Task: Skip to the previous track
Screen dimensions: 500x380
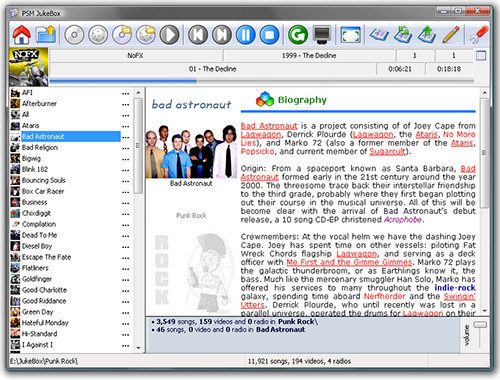Action: 198,35
